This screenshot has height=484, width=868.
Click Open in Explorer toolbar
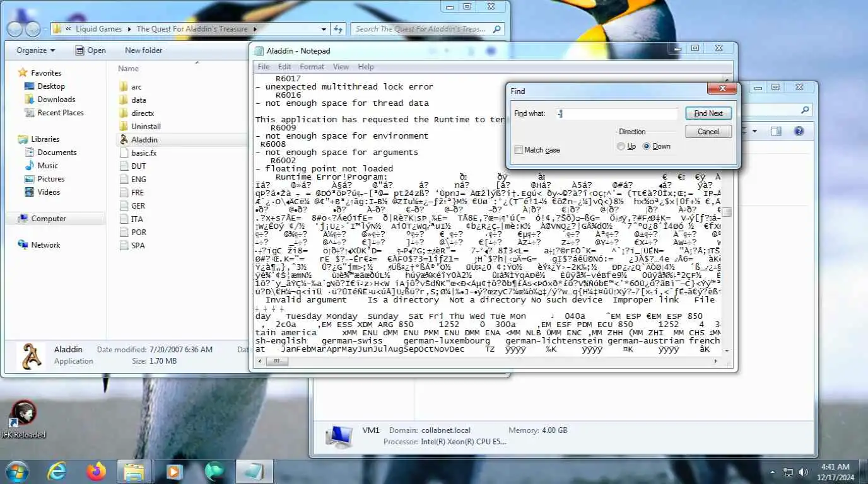pyautogui.click(x=90, y=50)
